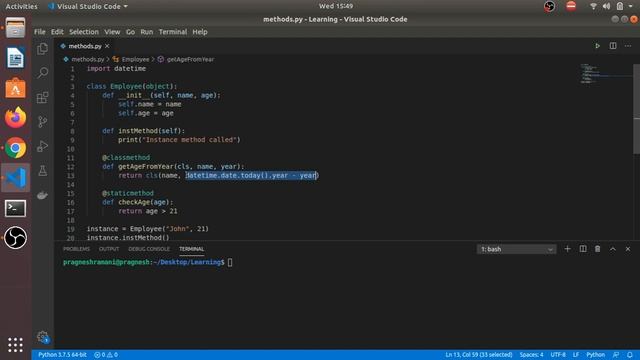The width and height of the screenshot is (640, 360).
Task: Open the Extensions view in activity bar
Action: click(x=42, y=98)
